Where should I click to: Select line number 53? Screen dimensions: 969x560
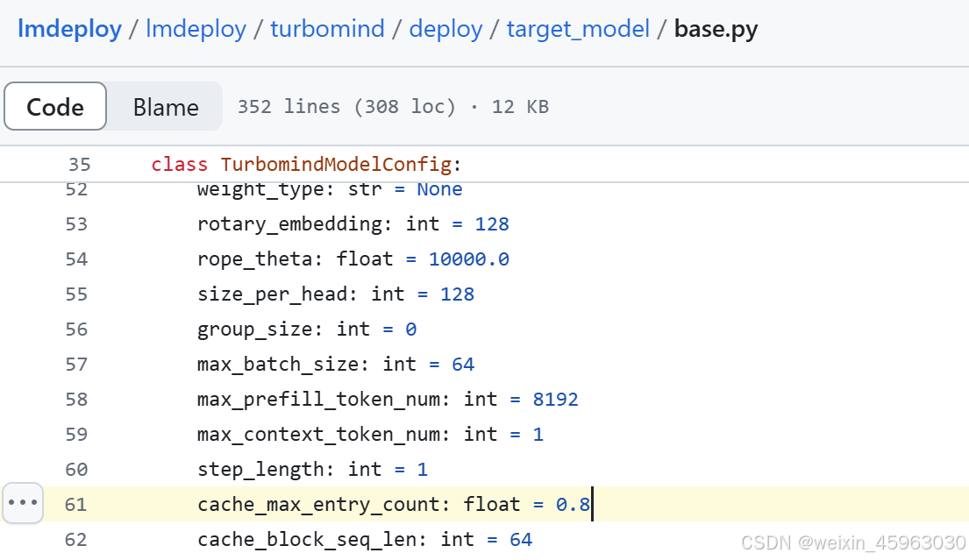(76, 224)
